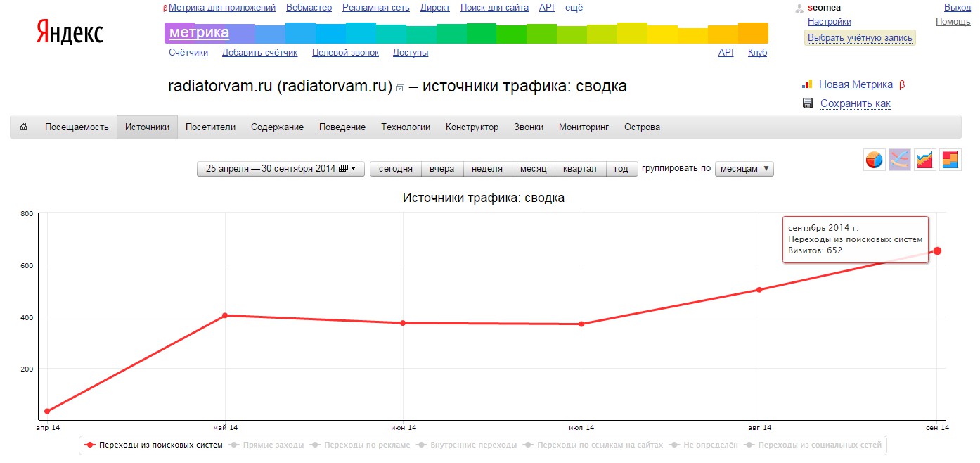The image size is (980, 463).
Task: Click the seomea username
Action: coord(825,8)
